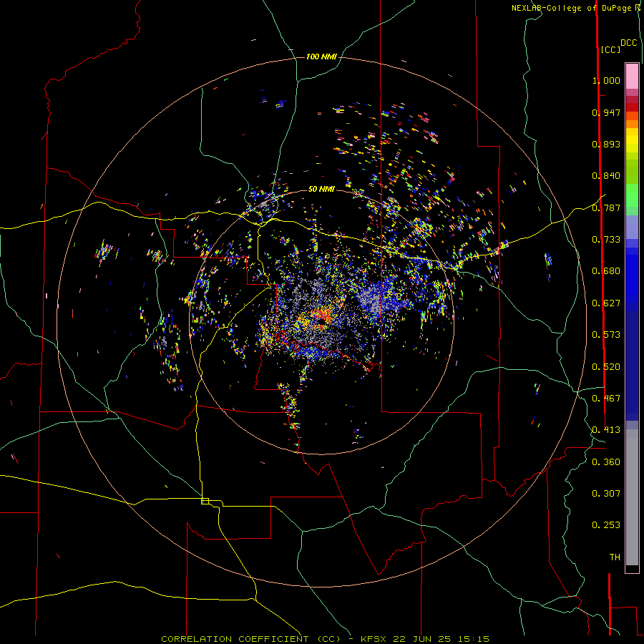Click the 1.000 scale value

(x=606, y=80)
